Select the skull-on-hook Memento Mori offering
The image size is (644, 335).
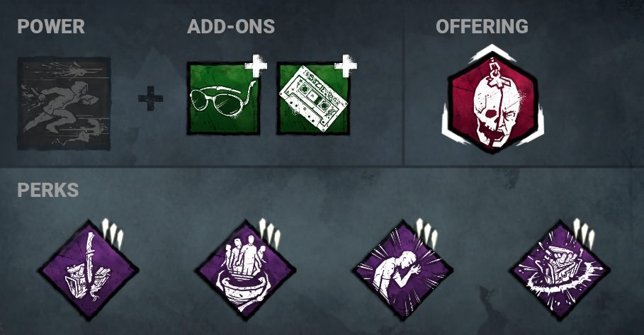coord(492,99)
